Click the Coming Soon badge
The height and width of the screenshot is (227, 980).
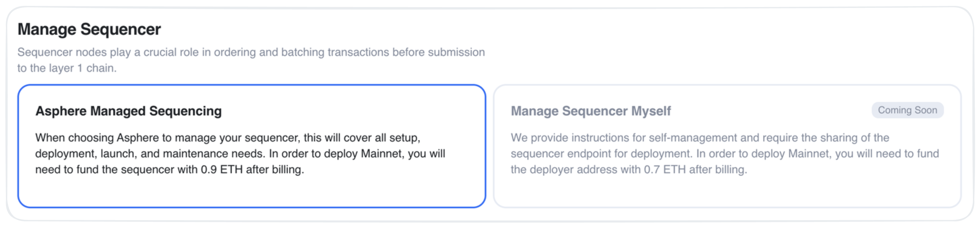coord(907,110)
